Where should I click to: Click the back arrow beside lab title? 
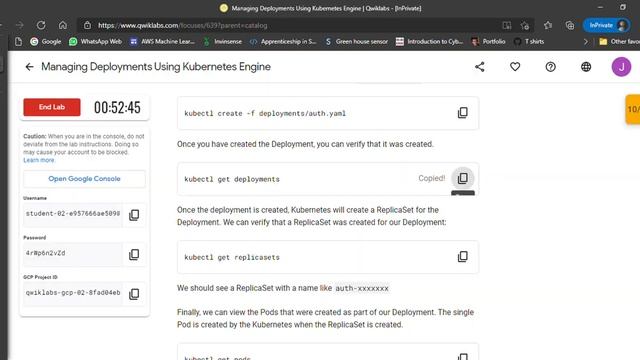click(29, 67)
